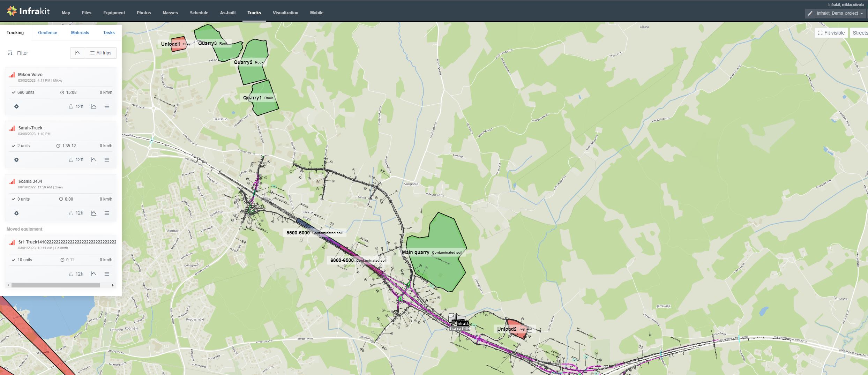
Task: Open settings gear for Mikon Volvo
Action: 16,106
